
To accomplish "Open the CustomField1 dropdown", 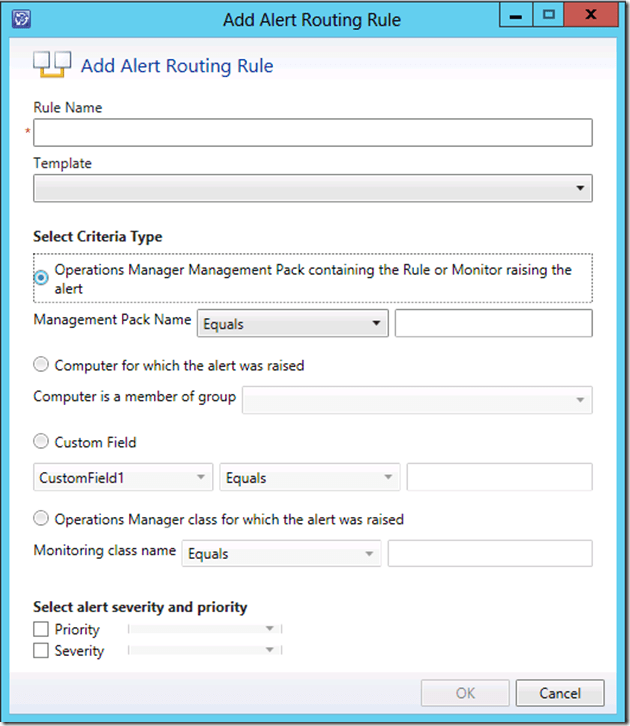I will 123,478.
